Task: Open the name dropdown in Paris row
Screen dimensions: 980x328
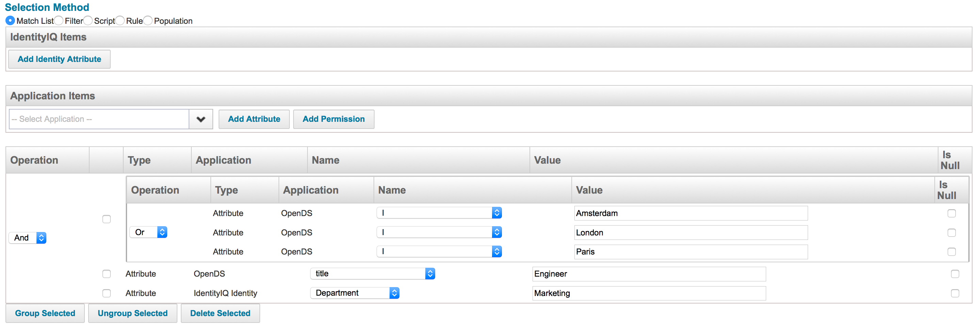Action: [x=439, y=251]
